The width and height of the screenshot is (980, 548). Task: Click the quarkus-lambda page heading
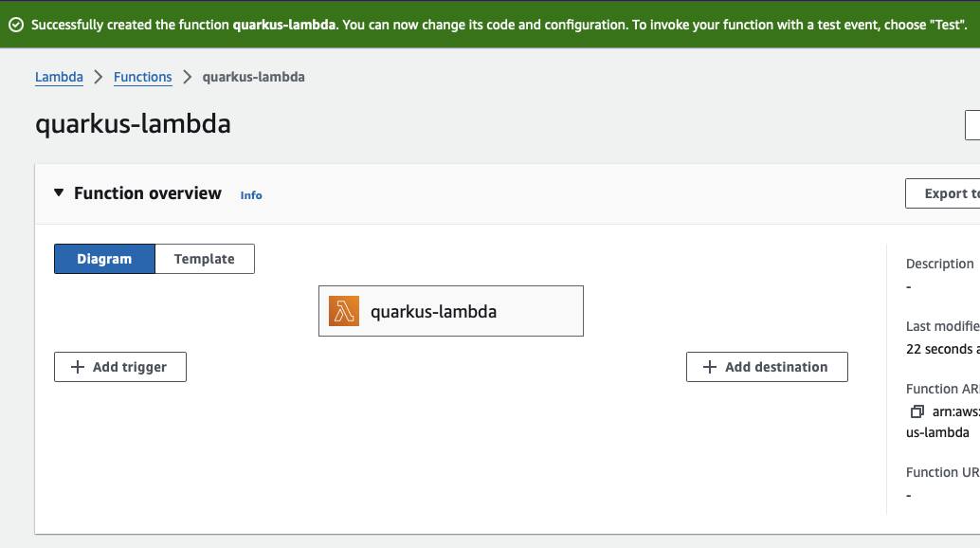point(132,124)
